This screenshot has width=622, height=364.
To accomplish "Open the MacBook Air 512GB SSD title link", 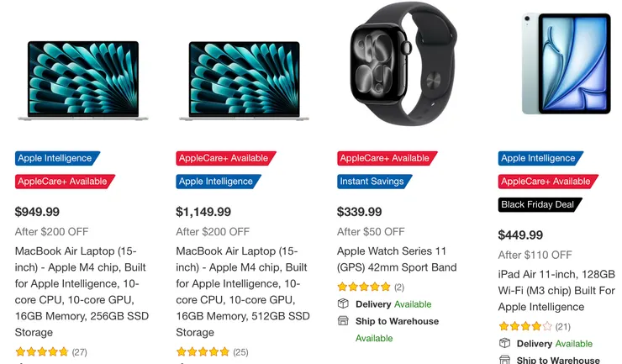I will (242, 292).
